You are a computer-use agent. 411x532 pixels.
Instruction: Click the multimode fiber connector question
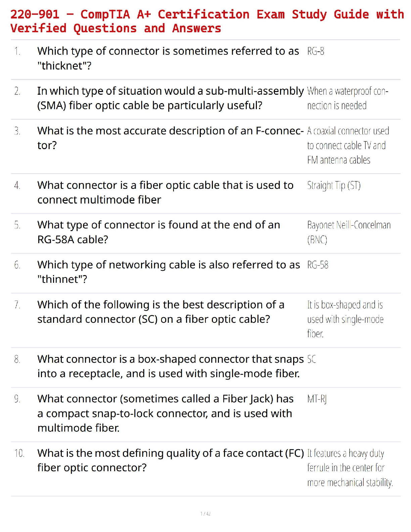165,192
